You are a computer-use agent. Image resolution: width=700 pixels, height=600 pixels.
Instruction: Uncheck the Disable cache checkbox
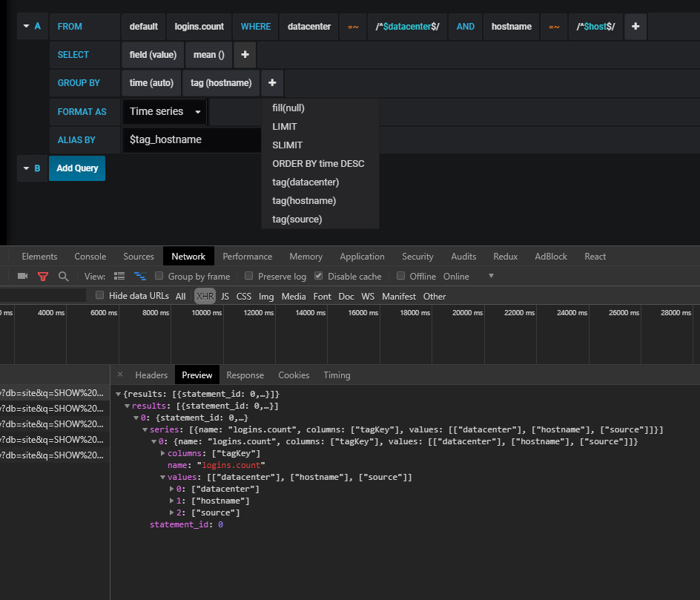(319, 276)
